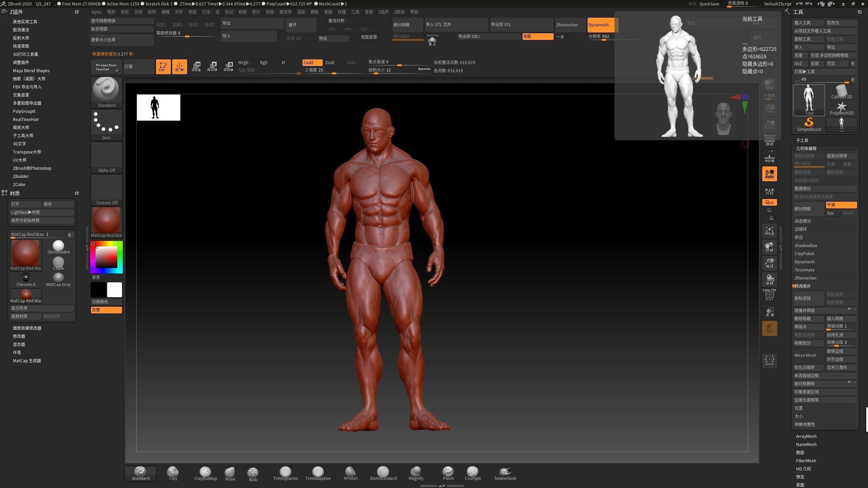The width and height of the screenshot is (868, 488).
Task: Open the Projection Master button
Action: [x=106, y=67]
